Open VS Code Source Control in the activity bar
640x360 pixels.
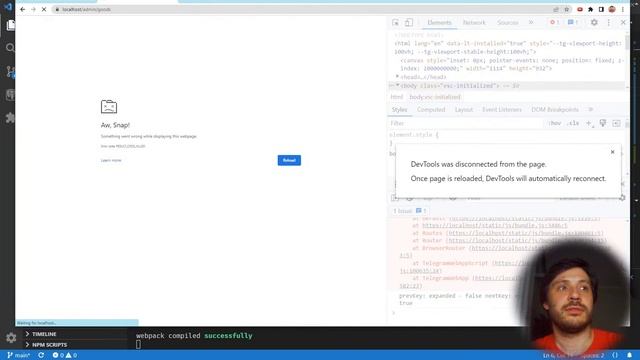point(10,72)
